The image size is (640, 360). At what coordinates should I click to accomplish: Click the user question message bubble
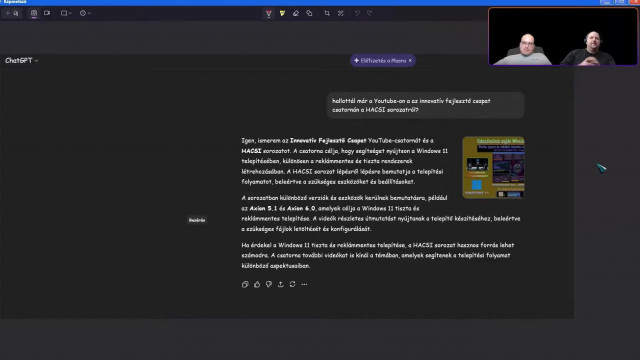425,105
